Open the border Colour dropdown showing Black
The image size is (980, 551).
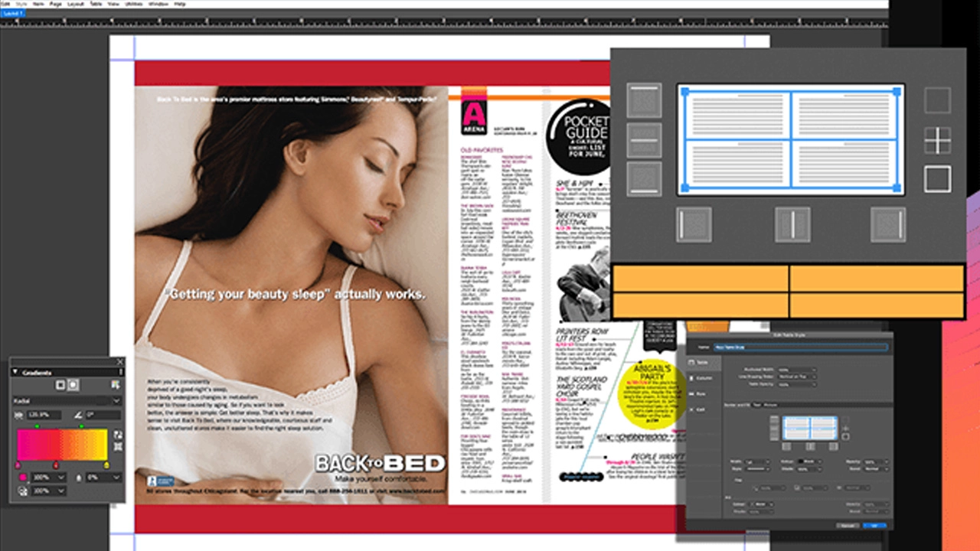[x=809, y=461]
